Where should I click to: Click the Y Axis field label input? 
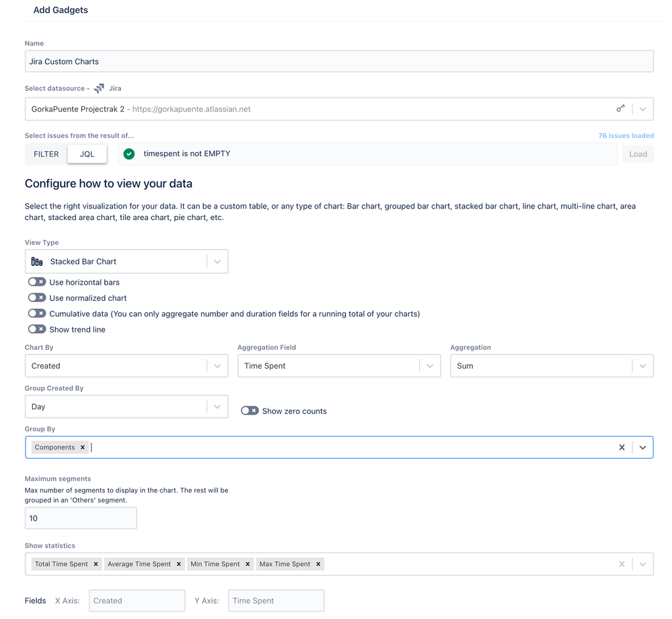(x=276, y=601)
